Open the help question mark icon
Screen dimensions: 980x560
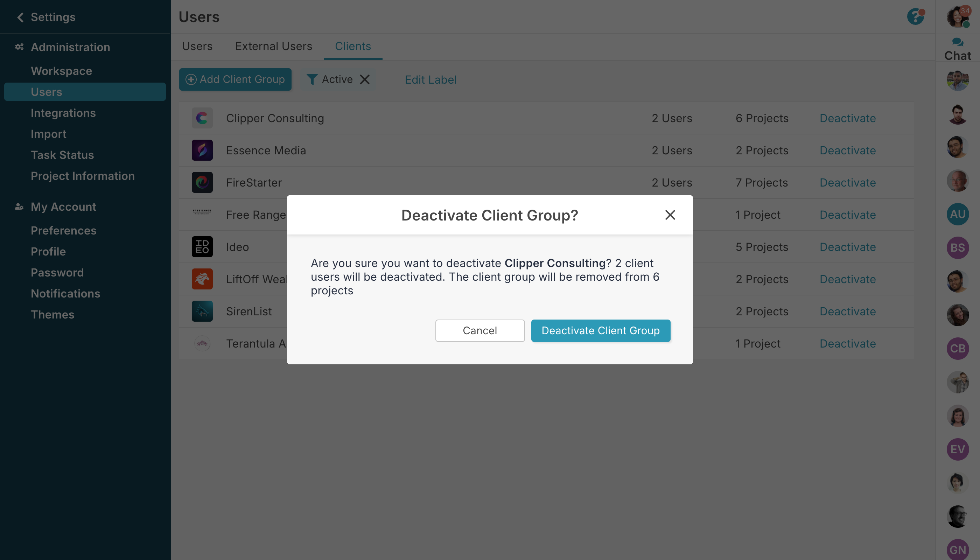click(x=915, y=17)
